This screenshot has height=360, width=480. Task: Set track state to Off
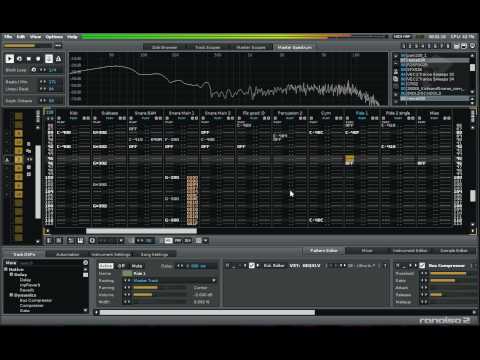tap(121, 266)
